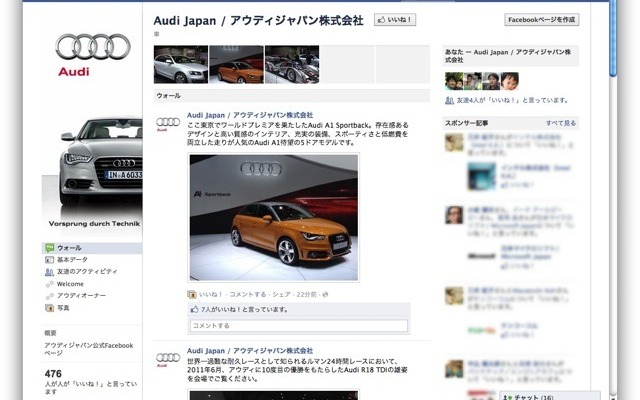This screenshot has height=400, width=640.
Task: Click アウディジャパン公式Facebookページ description text
Action: (x=89, y=349)
